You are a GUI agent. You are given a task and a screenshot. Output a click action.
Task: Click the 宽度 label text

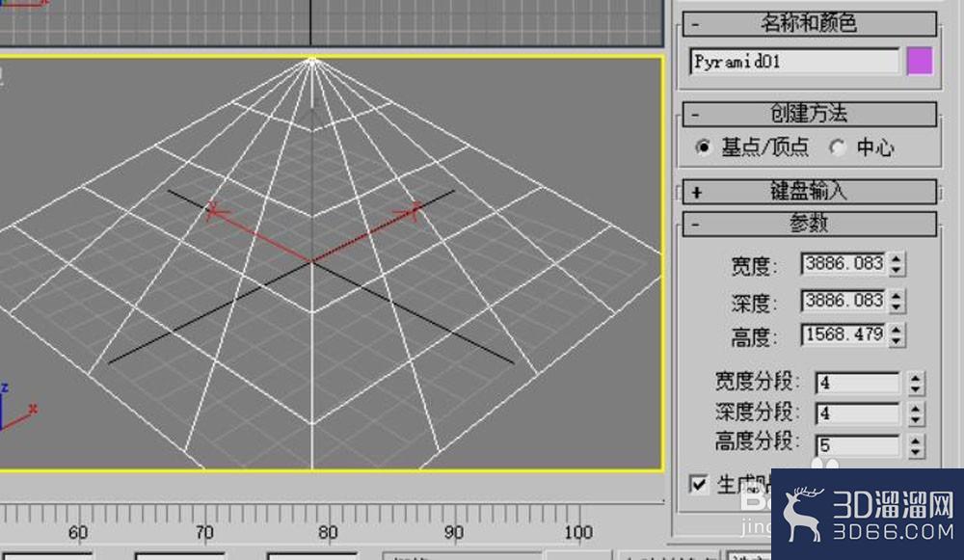(754, 266)
